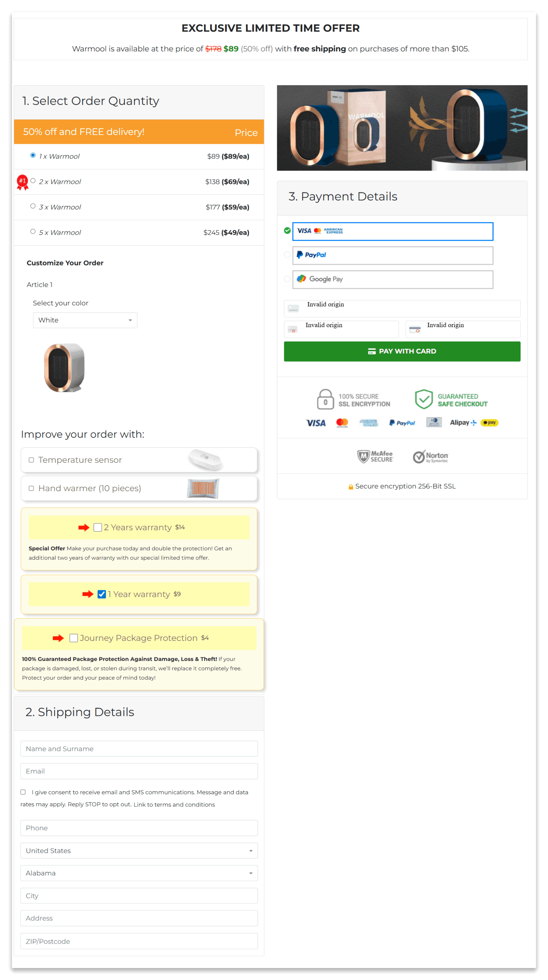This screenshot has height=980, width=548.
Task: Click the Pay With Card button
Action: pos(402,351)
